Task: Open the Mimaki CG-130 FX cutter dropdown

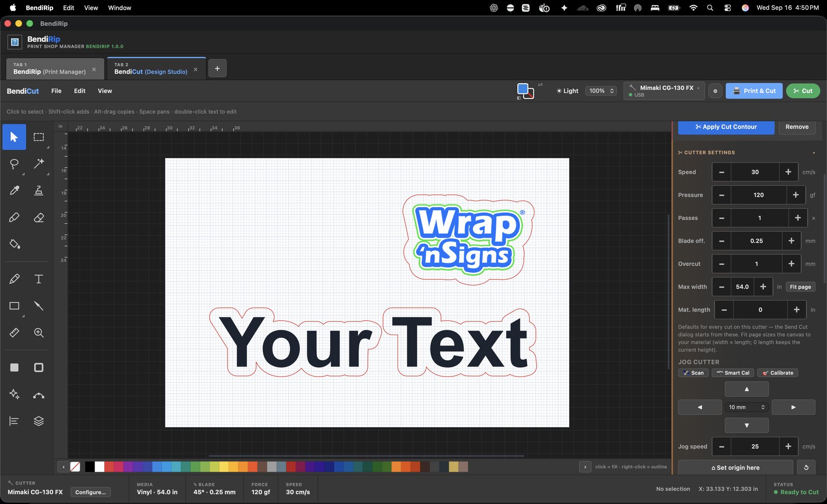Action: coord(664,91)
